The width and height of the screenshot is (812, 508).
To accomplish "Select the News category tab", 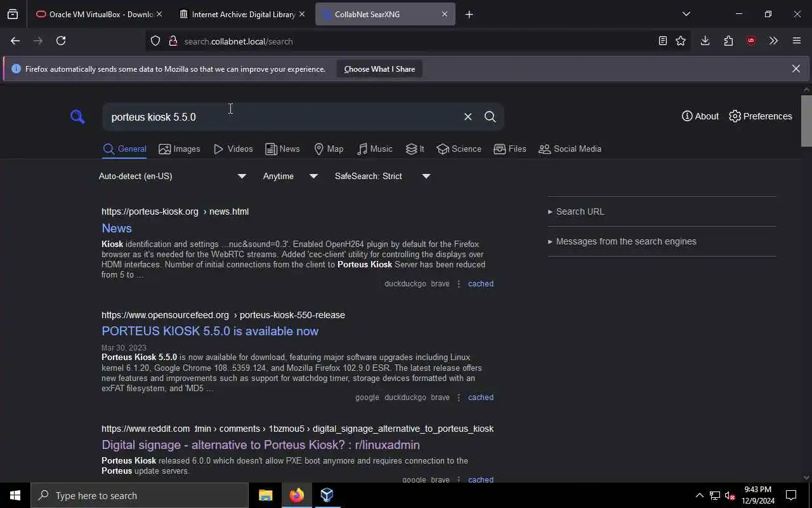I will (x=282, y=149).
